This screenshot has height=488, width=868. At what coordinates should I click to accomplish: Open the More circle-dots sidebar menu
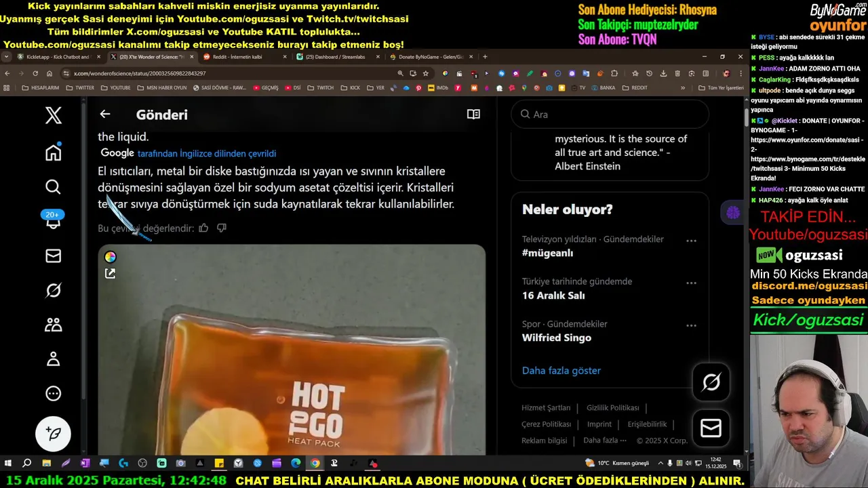(x=53, y=394)
